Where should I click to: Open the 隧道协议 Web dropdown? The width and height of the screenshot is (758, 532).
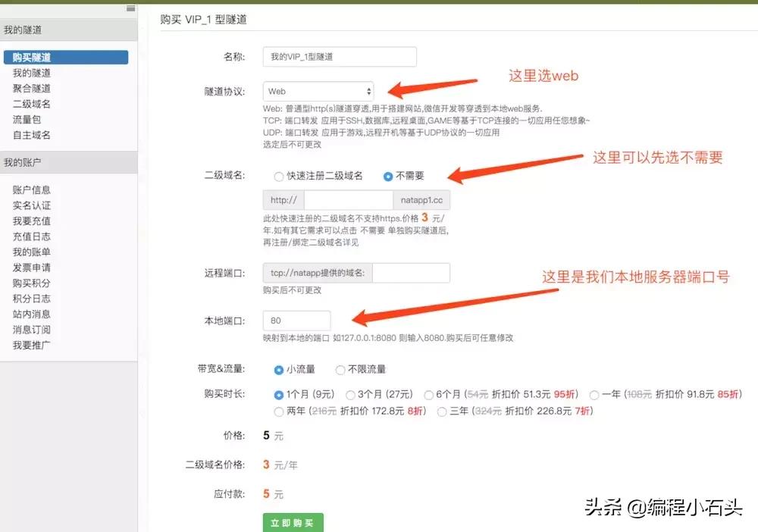[318, 91]
